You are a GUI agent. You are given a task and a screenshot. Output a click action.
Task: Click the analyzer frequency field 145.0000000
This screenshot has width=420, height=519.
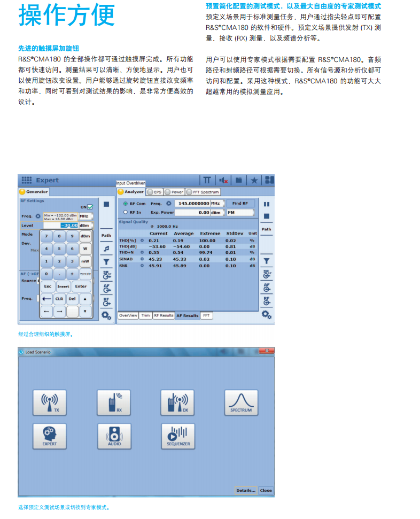click(x=193, y=203)
